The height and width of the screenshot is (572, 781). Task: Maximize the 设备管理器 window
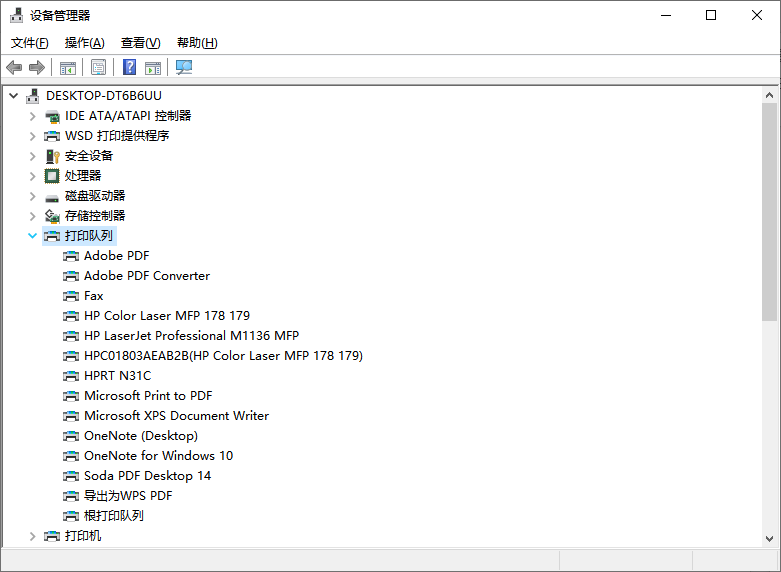tap(711, 15)
